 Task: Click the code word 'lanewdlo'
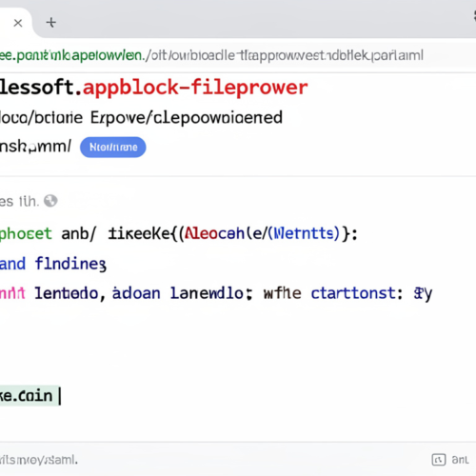207,293
